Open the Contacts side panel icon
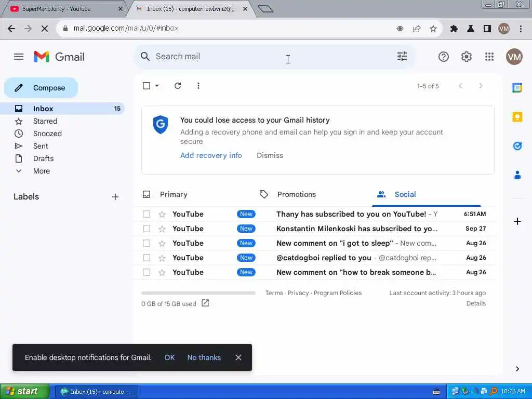 (x=517, y=175)
